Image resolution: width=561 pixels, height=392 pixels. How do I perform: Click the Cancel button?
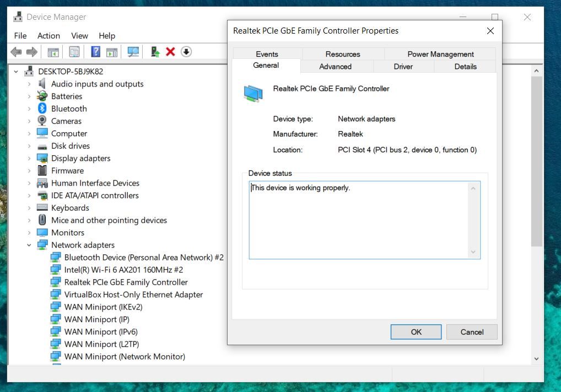472,332
